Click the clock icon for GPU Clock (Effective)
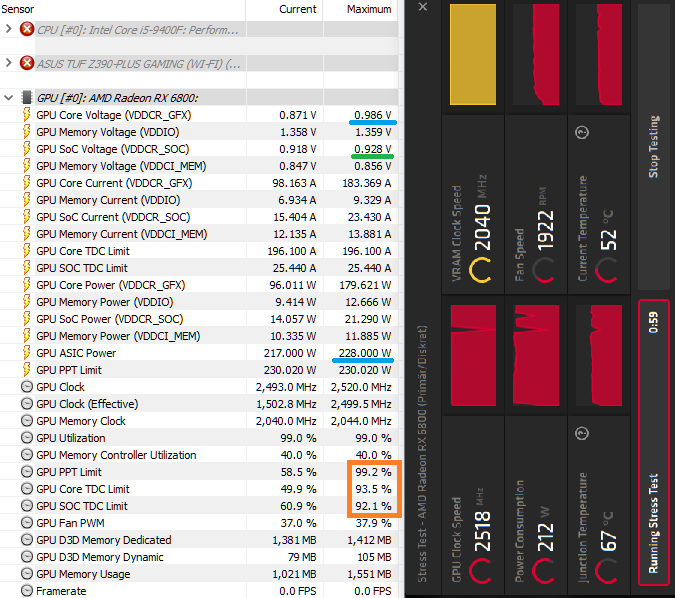Image resolution: width=675 pixels, height=598 pixels. pos(27,404)
